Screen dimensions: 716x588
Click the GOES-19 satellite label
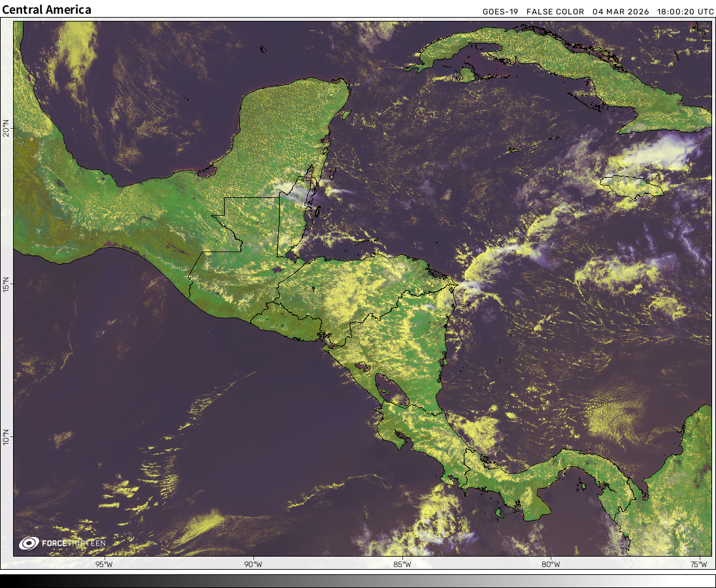point(501,12)
